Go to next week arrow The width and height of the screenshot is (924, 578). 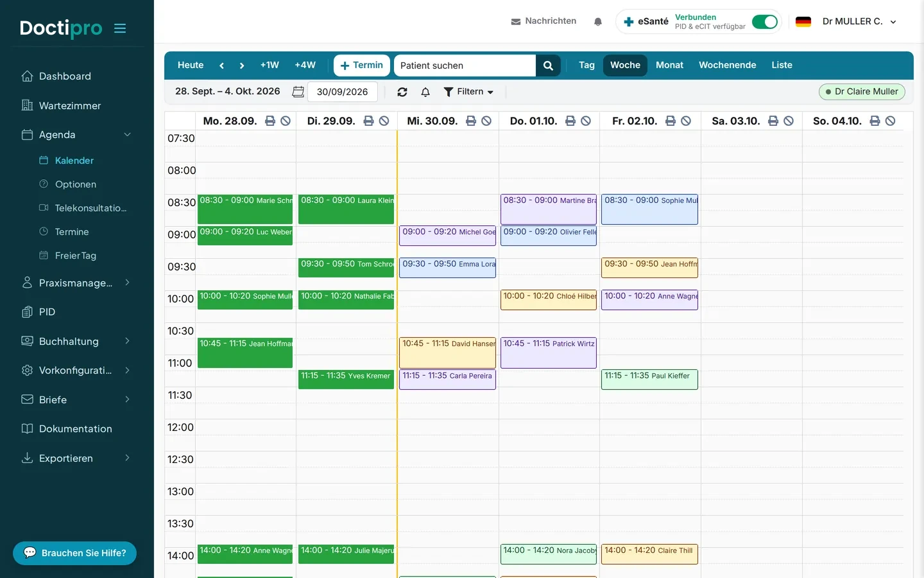(x=242, y=66)
